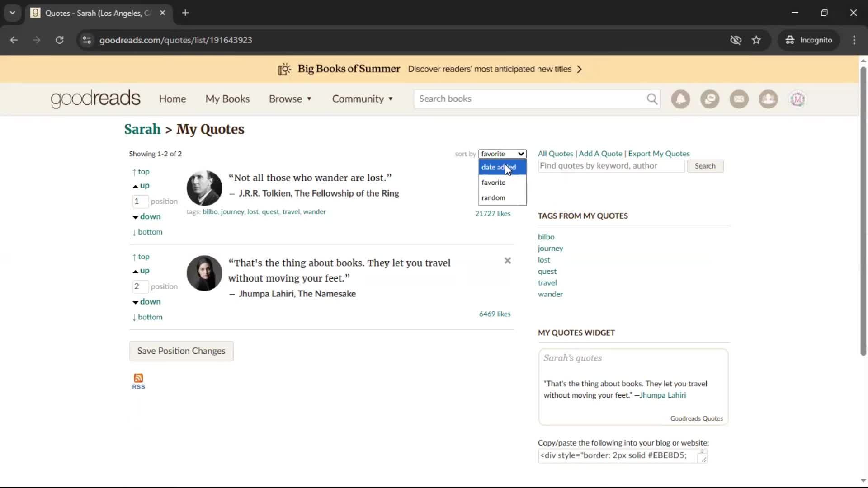
Task: Open the tab search dropdown arrow
Action: tap(13, 13)
